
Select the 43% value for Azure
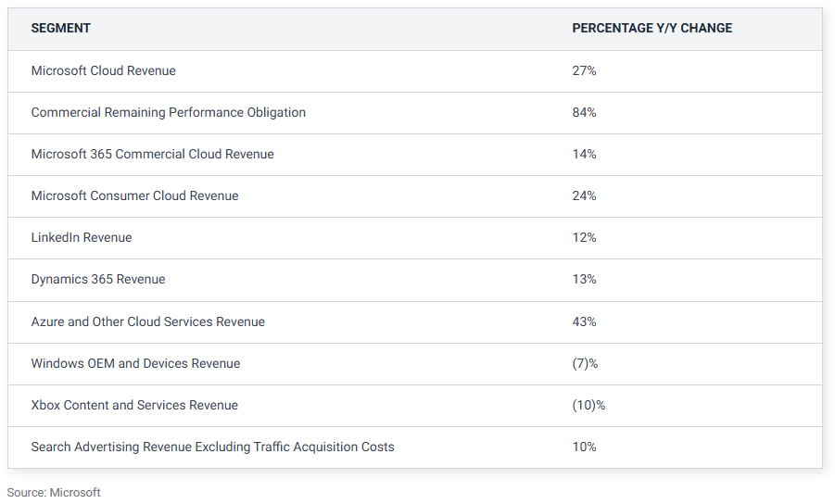point(584,322)
